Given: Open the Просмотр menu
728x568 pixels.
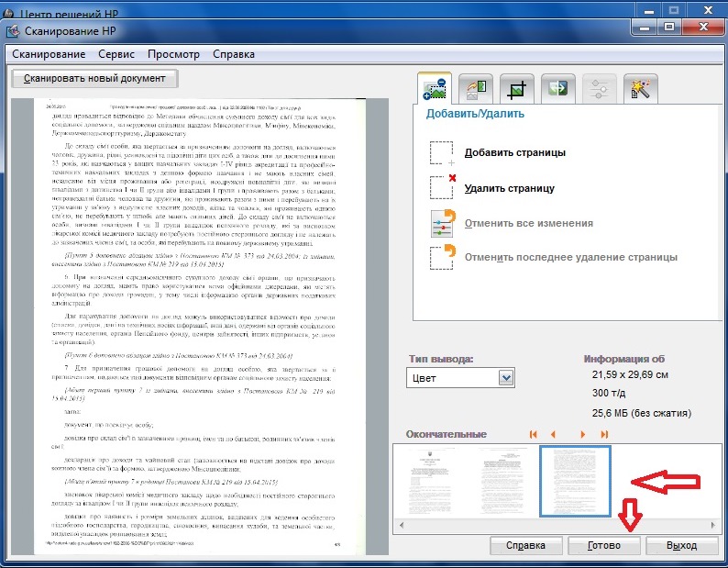Looking at the screenshot, I should pyautogui.click(x=173, y=54).
